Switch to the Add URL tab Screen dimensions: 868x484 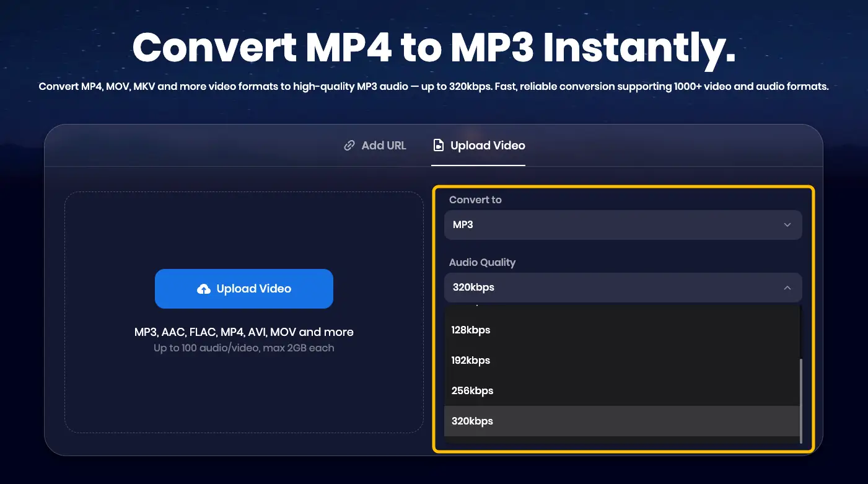pyautogui.click(x=374, y=145)
